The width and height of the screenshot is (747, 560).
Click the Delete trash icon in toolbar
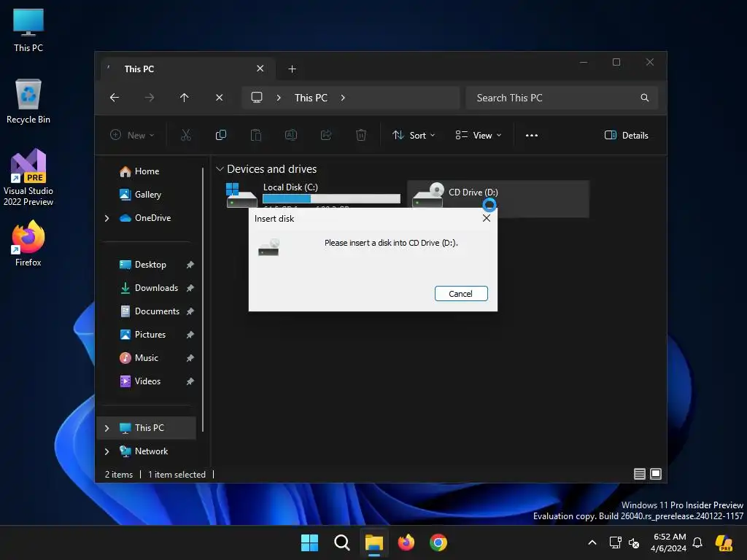click(x=361, y=135)
